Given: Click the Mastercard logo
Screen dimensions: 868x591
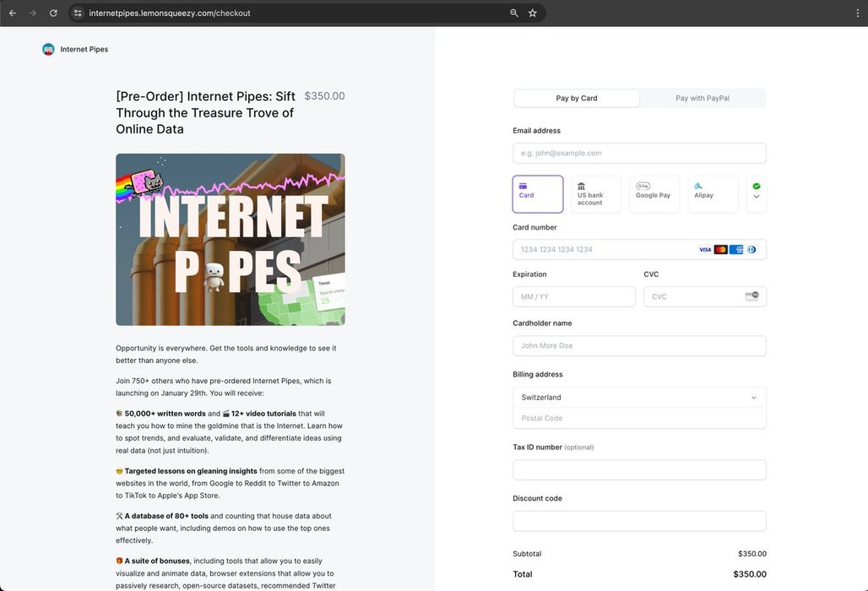Looking at the screenshot, I should [720, 250].
